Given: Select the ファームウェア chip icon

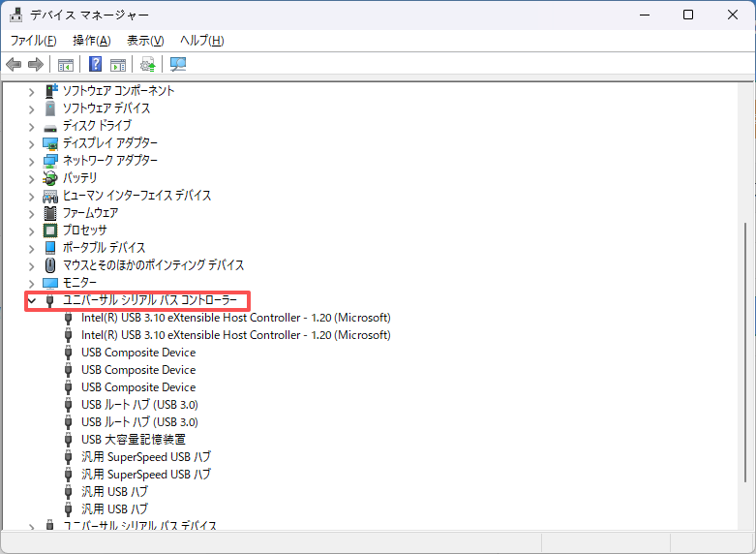Looking at the screenshot, I should 50,213.
